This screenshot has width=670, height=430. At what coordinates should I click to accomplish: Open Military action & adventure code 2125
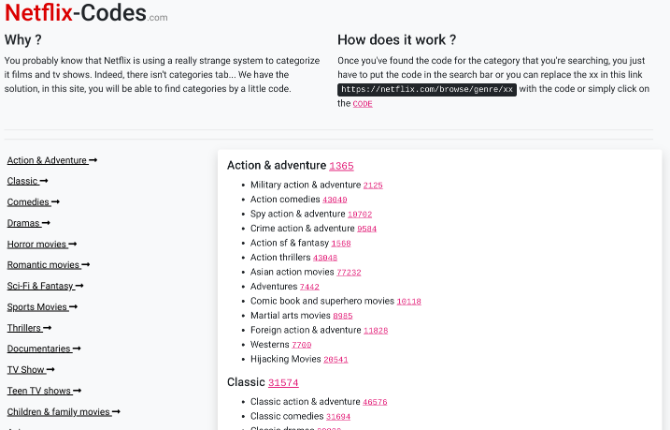point(373,185)
